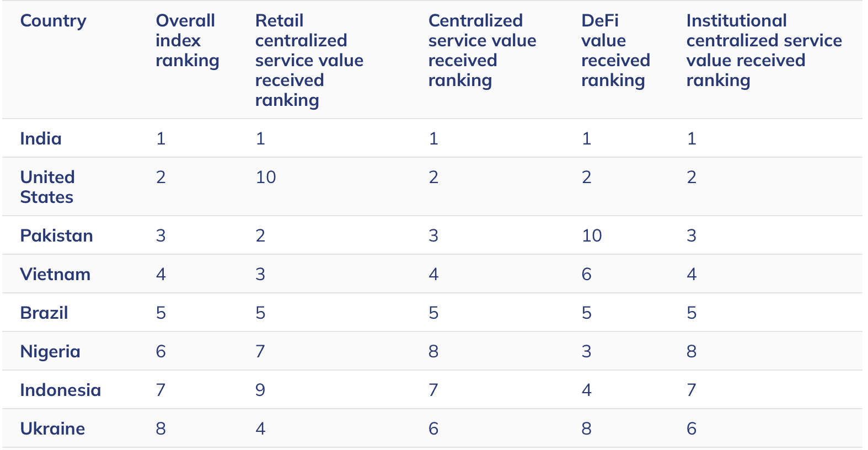The width and height of the screenshot is (868, 450).
Task: Select the India row label
Action: click(x=41, y=138)
